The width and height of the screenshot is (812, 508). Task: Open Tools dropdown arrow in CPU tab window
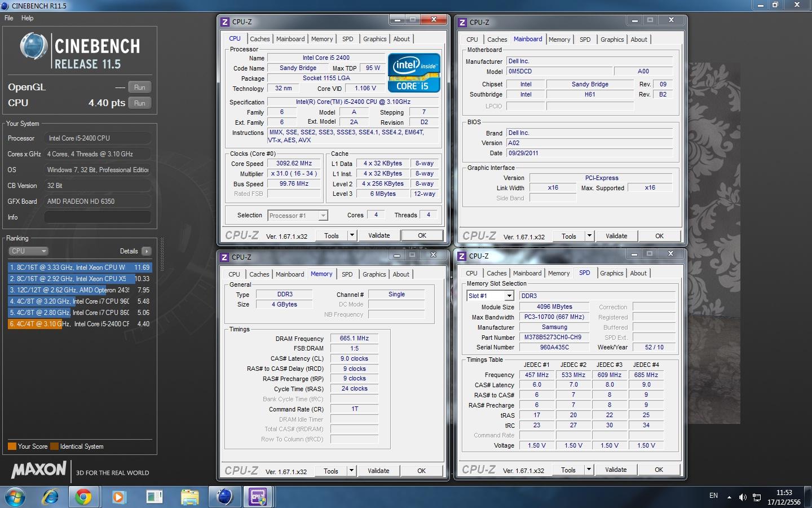352,235
